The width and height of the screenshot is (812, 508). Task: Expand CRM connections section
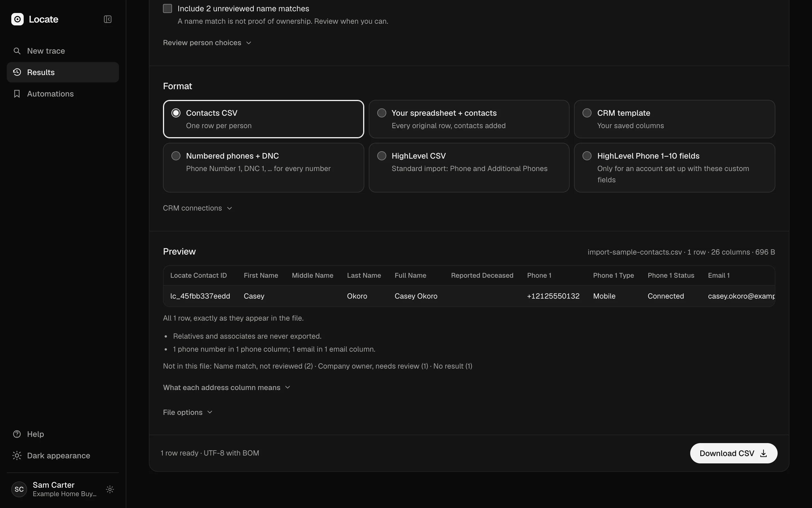198,208
